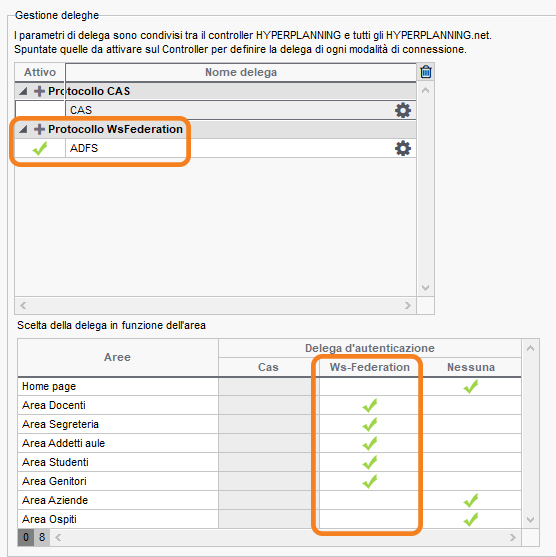The width and height of the screenshot is (556, 557).
Task: Toggle Ws-Federation check for Area Docenti
Action: point(369,405)
